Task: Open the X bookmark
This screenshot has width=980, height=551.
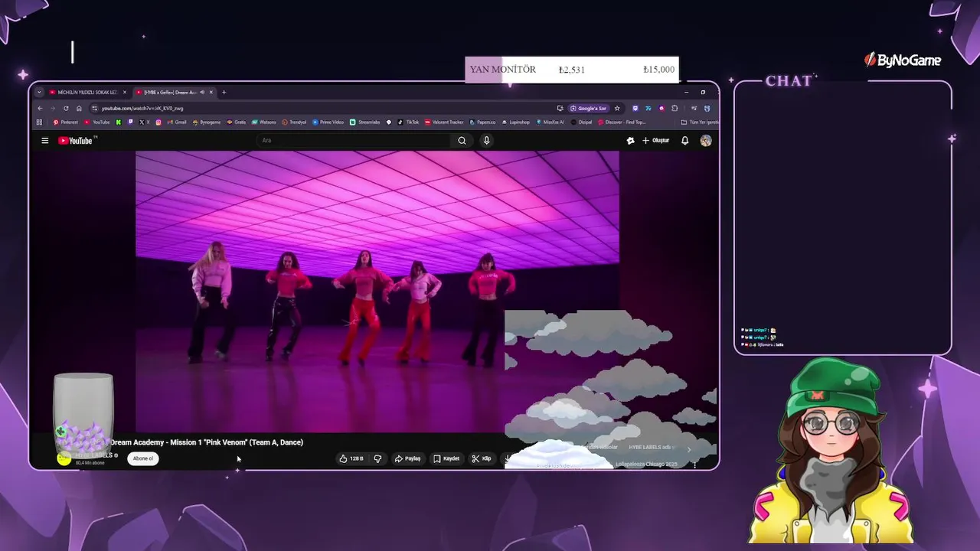Action: point(144,122)
